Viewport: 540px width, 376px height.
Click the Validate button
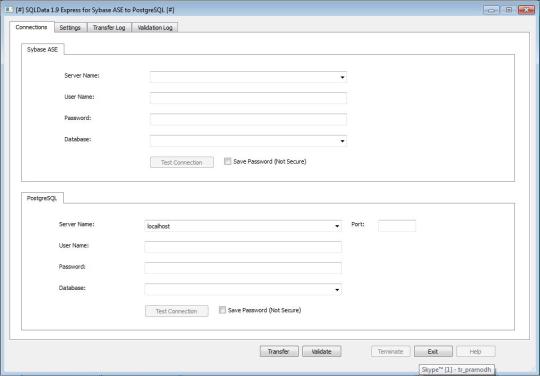coord(322,351)
